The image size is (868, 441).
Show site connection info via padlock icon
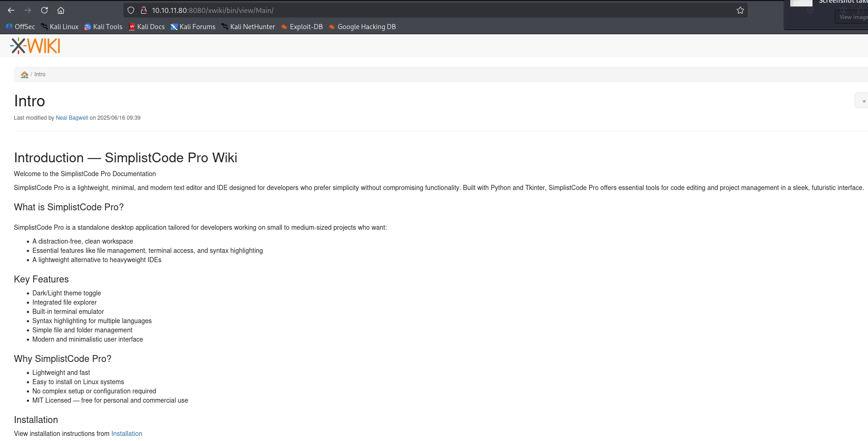144,10
